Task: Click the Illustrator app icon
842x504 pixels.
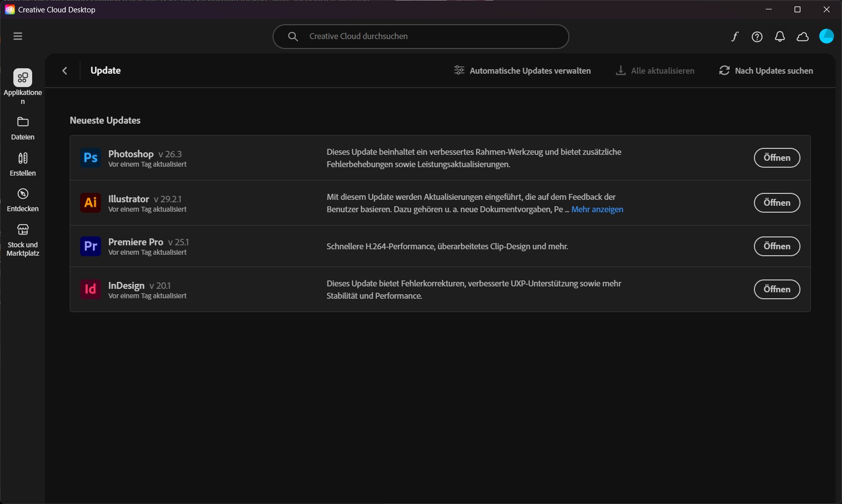Action: (x=91, y=202)
